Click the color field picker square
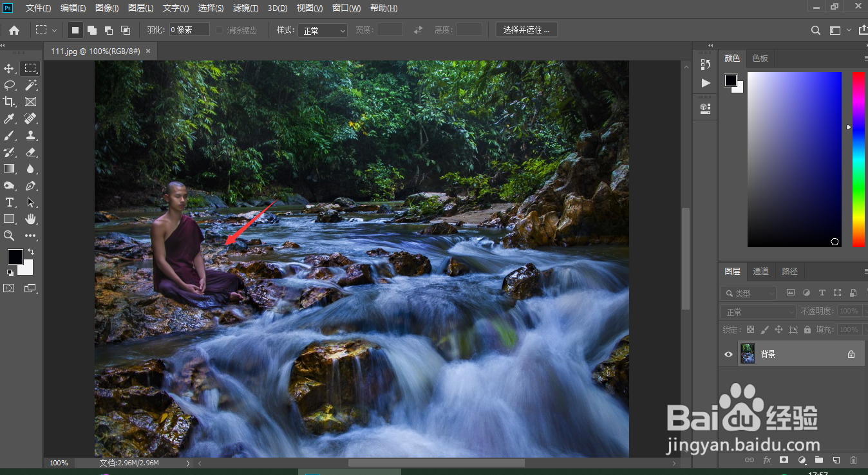The width and height of the screenshot is (868, 475). click(795, 159)
